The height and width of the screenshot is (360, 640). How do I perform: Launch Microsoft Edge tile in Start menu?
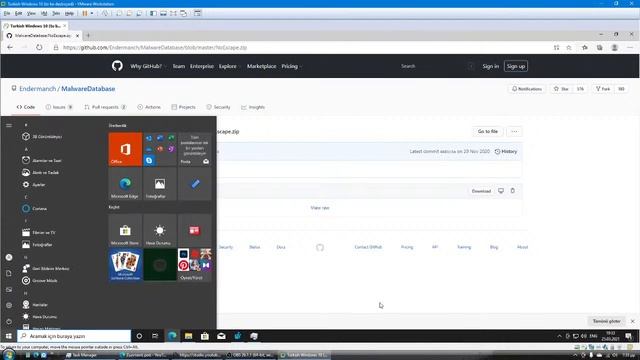pos(125,184)
